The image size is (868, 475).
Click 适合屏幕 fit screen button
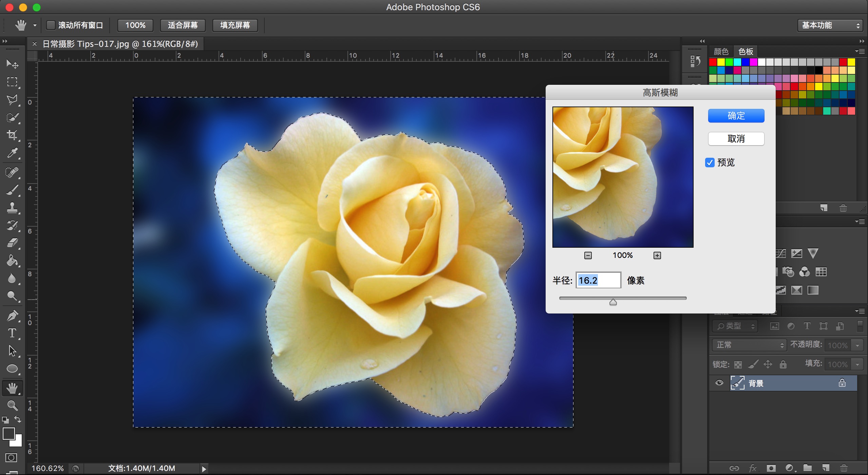pos(183,25)
